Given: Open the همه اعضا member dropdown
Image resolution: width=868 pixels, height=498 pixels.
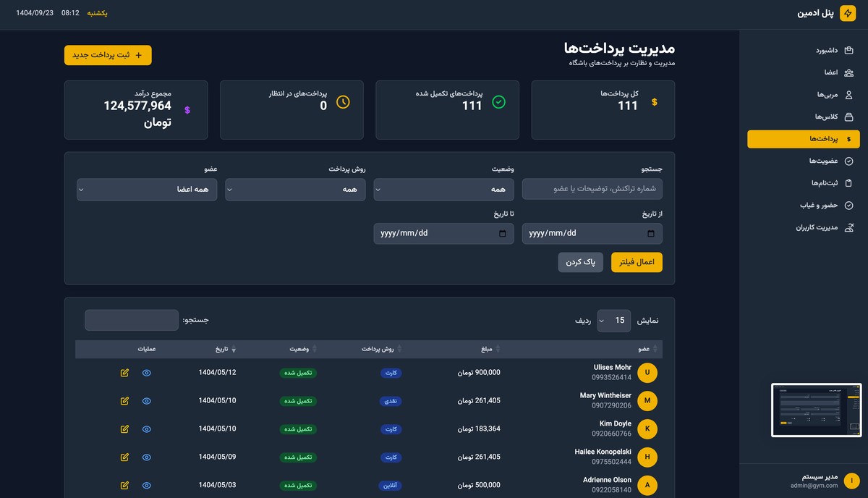Looking at the screenshot, I should click(x=147, y=189).
